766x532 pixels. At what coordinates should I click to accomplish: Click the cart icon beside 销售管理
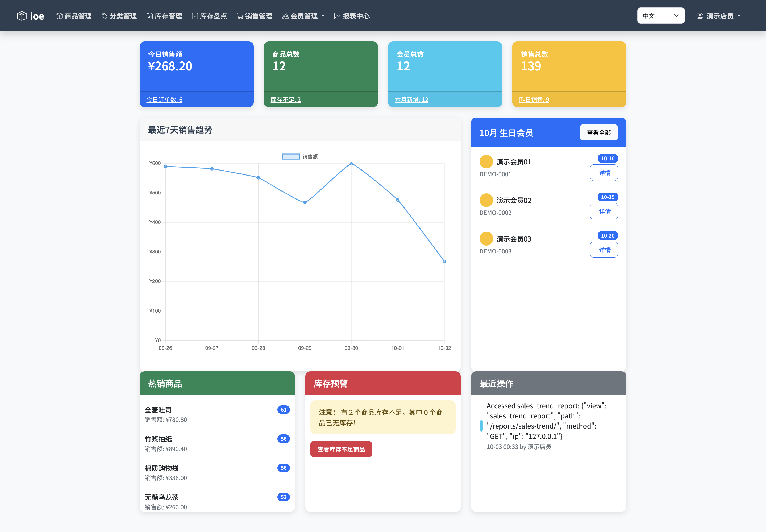[240, 16]
